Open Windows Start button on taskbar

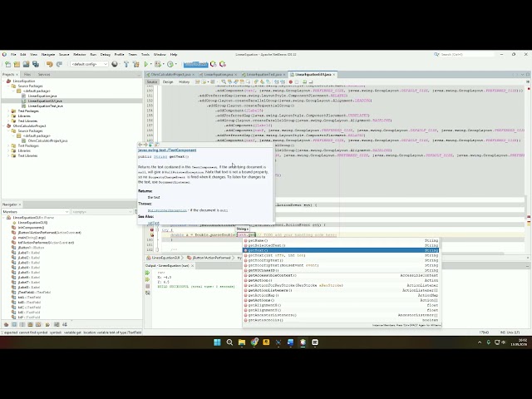(217, 342)
